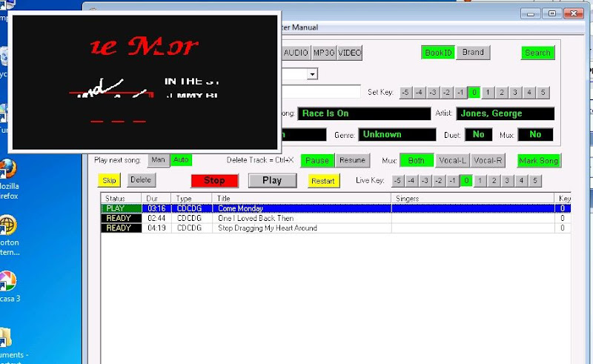Set Key to 5
Image resolution: width=593 pixels, height=364 pixels.
543,93
